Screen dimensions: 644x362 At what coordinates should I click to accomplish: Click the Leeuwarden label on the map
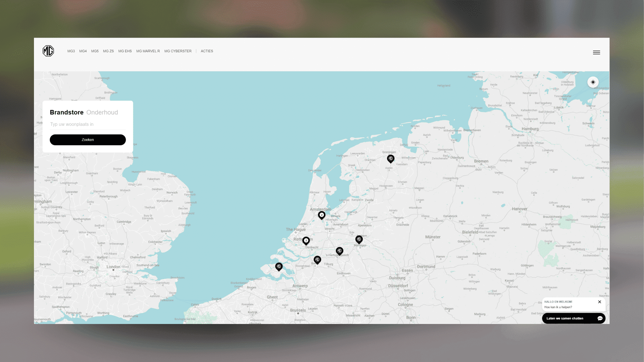[x=358, y=154]
